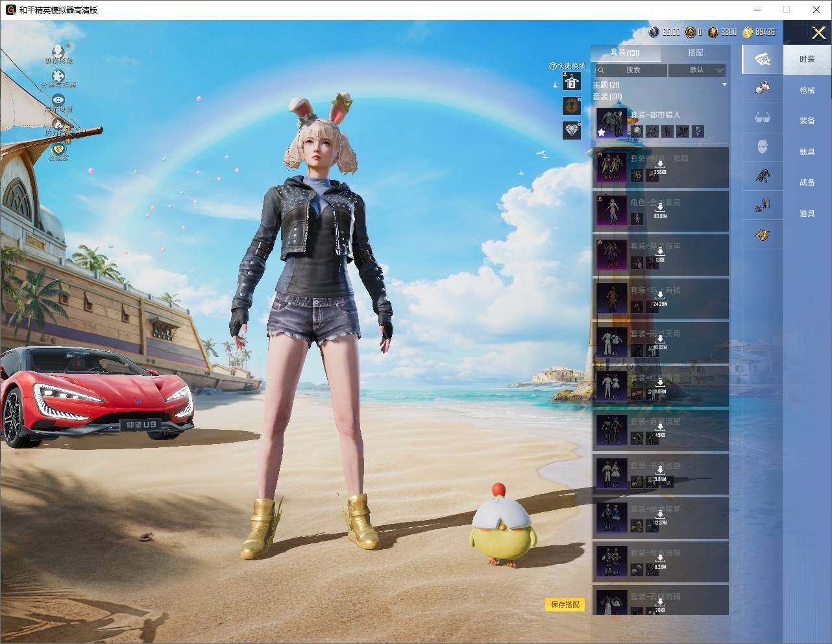Viewport: 832px width, 644px height.
Task: Click the 套装(131) section header text
Action: pyautogui.click(x=607, y=97)
